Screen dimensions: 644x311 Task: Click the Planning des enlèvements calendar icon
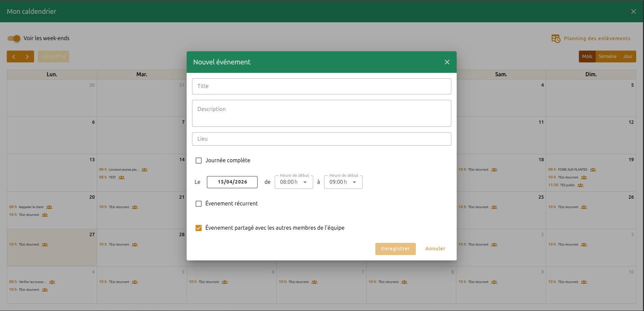(556, 38)
